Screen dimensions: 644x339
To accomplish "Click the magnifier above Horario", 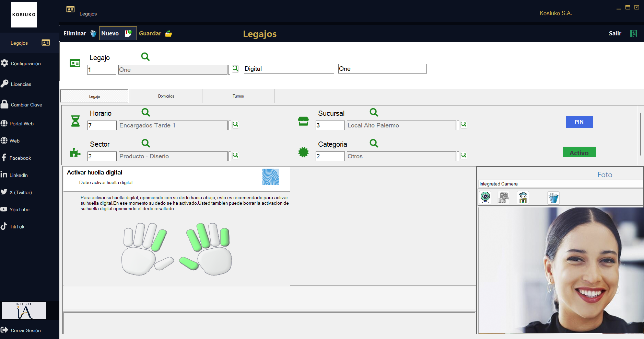I will [x=145, y=112].
